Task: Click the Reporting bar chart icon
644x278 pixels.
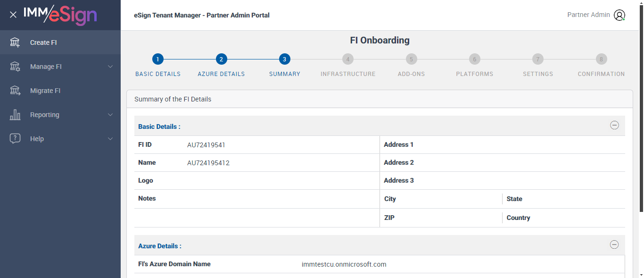Action: pos(15,115)
